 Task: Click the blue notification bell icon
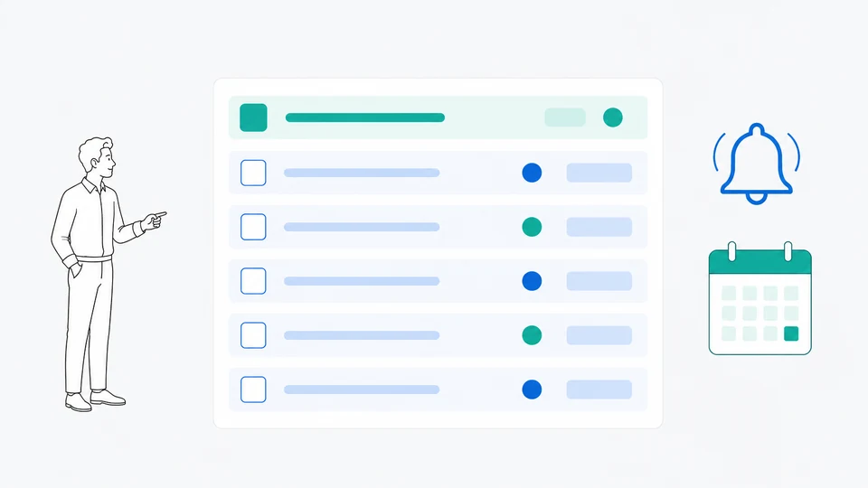coord(757,164)
